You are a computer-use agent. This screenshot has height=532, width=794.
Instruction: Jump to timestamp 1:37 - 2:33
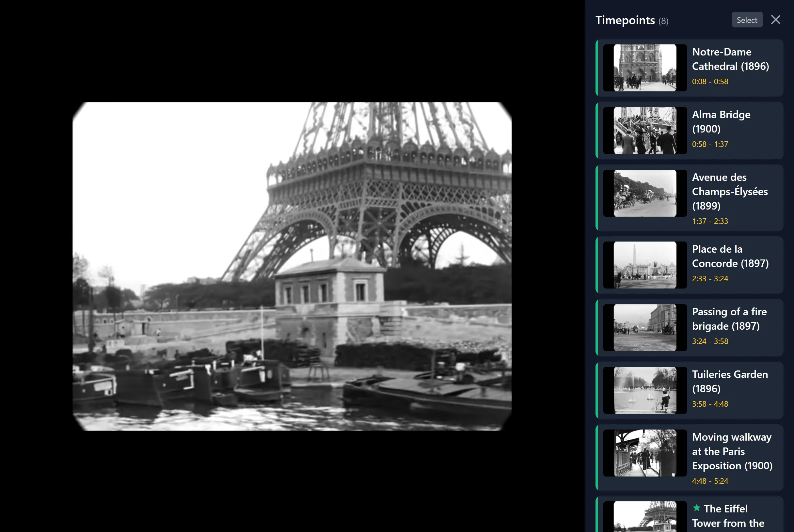pyautogui.click(x=710, y=221)
